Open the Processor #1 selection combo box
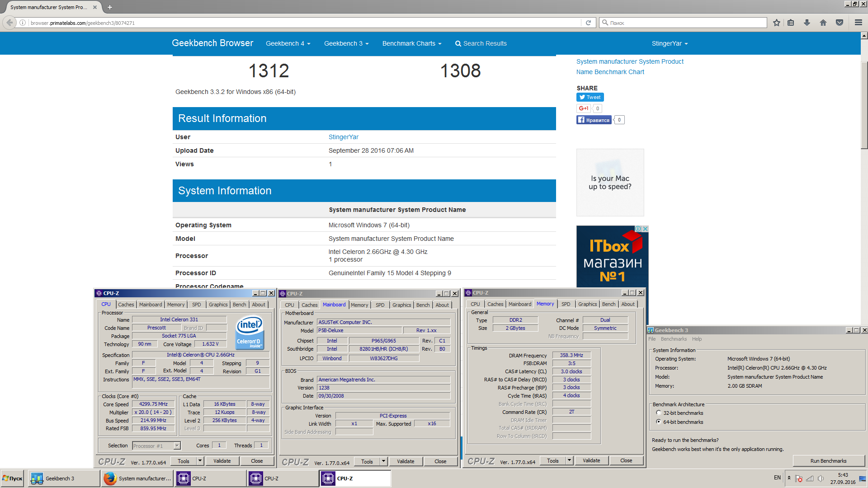 point(156,446)
